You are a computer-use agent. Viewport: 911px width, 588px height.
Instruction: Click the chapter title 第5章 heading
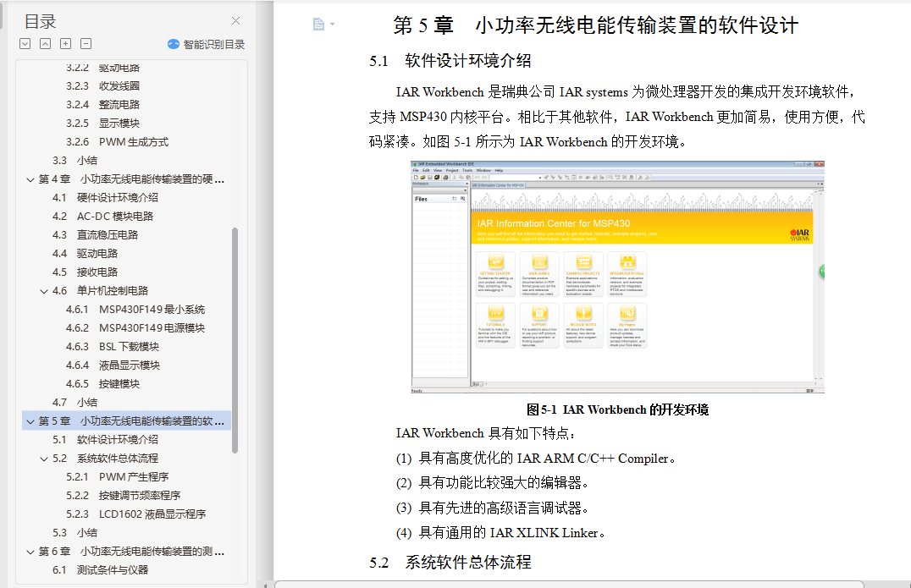595,25
